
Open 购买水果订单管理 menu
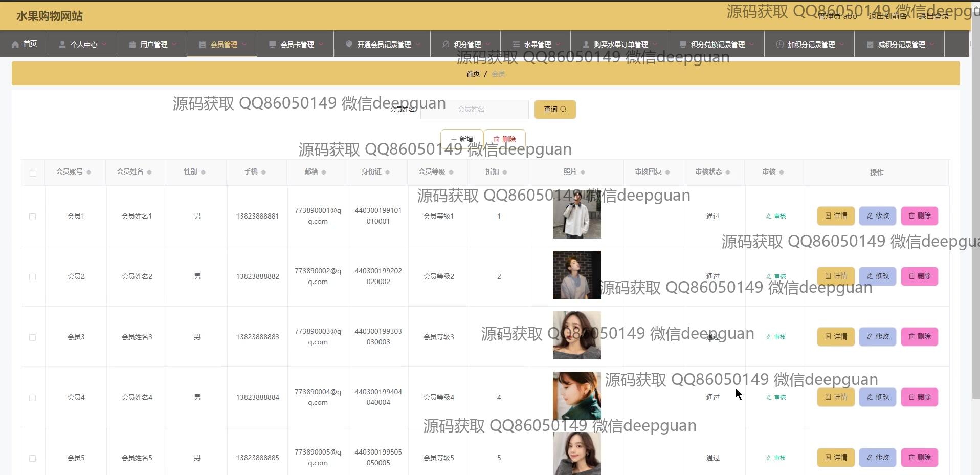pos(620,45)
